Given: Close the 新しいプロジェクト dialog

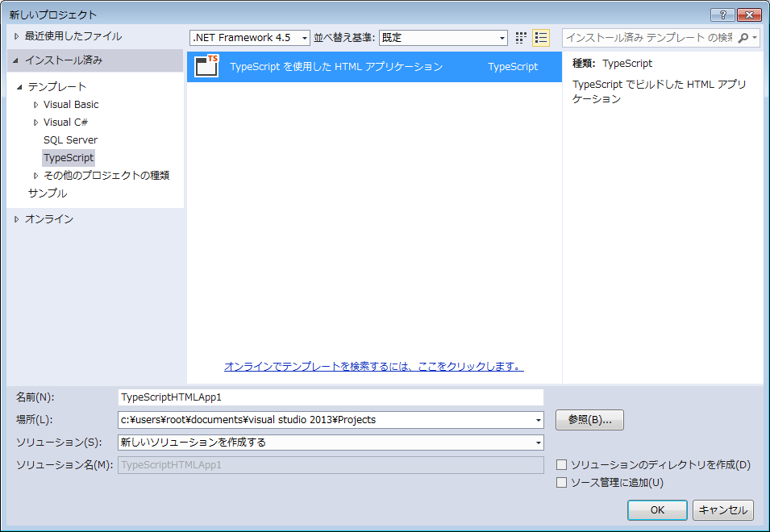Looking at the screenshot, I should coord(749,15).
